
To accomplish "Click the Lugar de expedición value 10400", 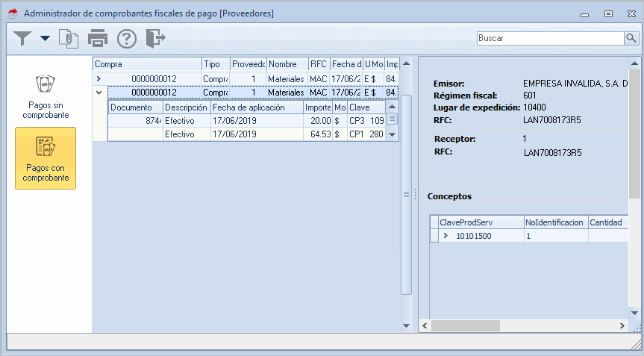I will point(534,107).
